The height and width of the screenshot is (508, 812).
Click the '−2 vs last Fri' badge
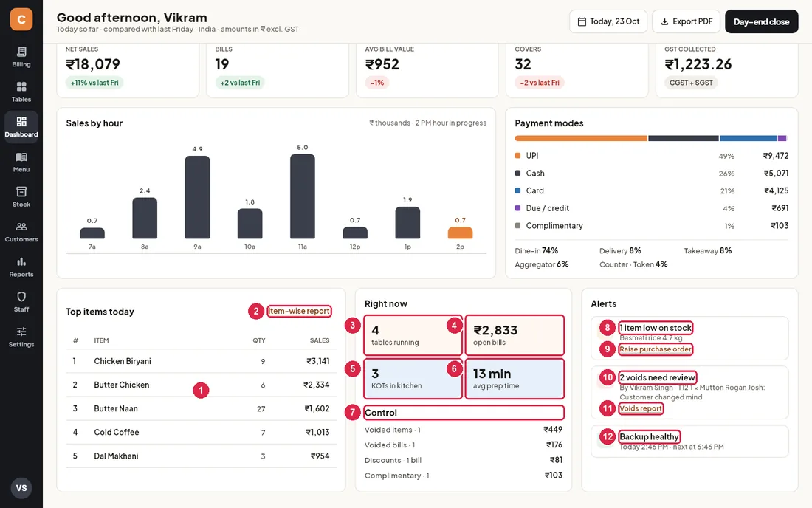(540, 83)
